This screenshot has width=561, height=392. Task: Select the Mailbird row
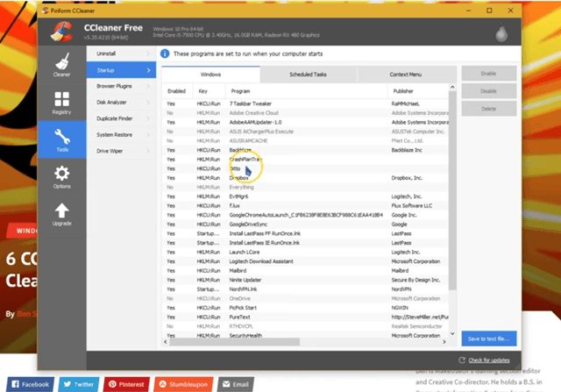[x=306, y=271]
